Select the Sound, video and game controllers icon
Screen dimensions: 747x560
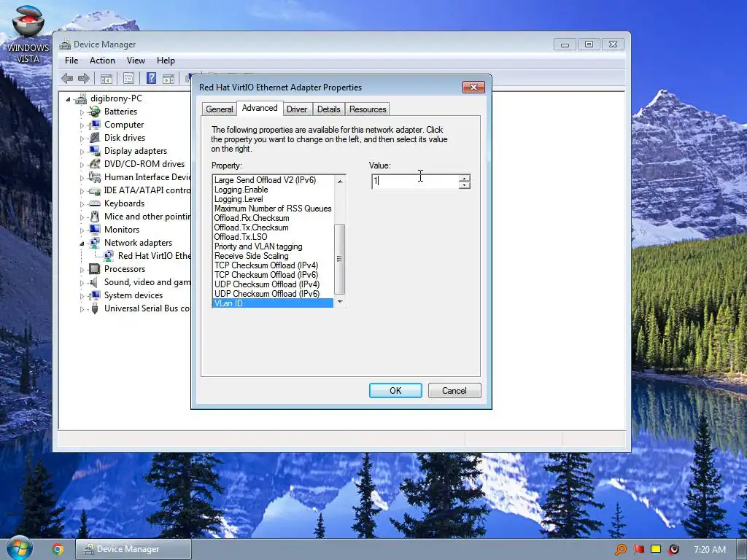[x=95, y=282]
